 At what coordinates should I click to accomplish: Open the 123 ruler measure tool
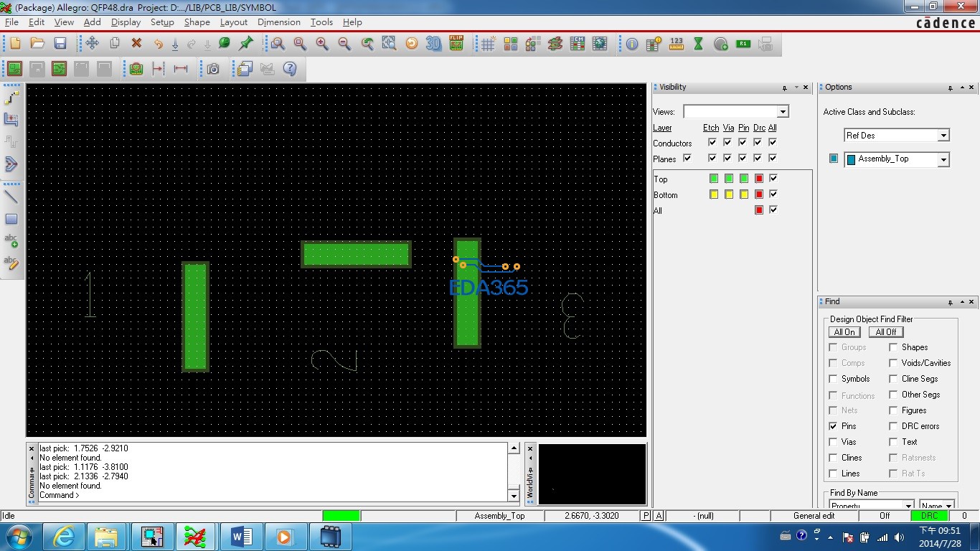pos(677,44)
